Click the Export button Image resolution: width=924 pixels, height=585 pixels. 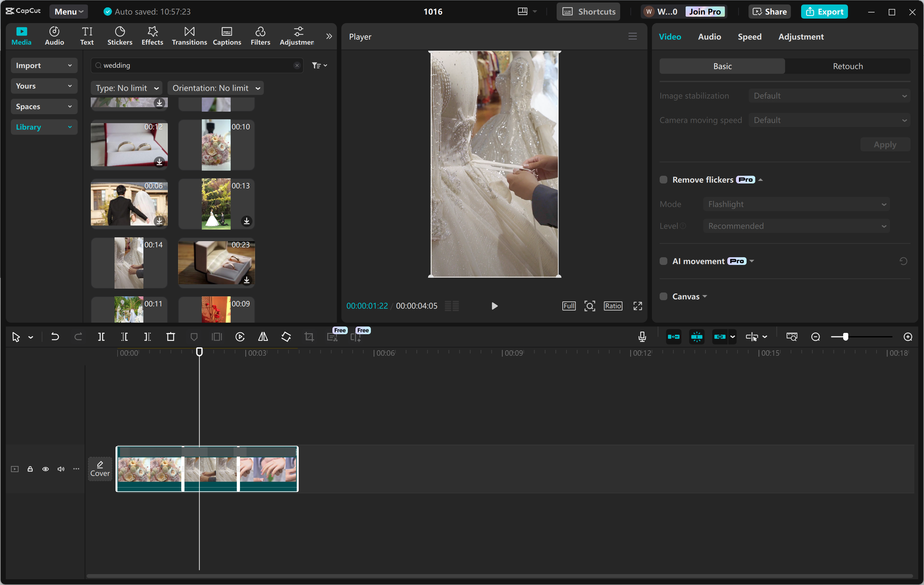824,11
